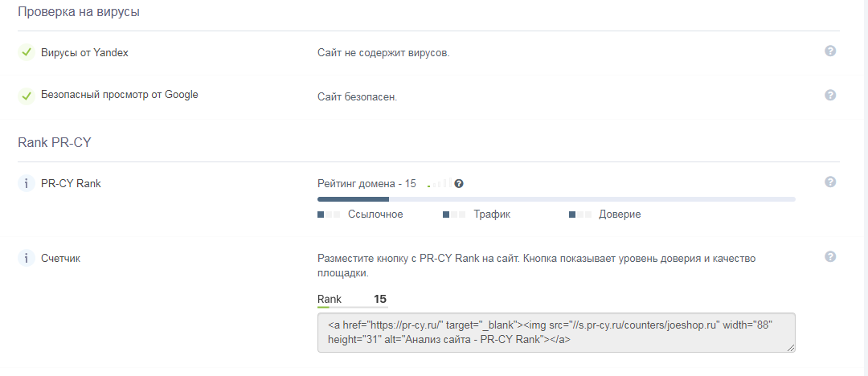Click green checkmark beside Безопасный просмотр от Google

click(26, 96)
